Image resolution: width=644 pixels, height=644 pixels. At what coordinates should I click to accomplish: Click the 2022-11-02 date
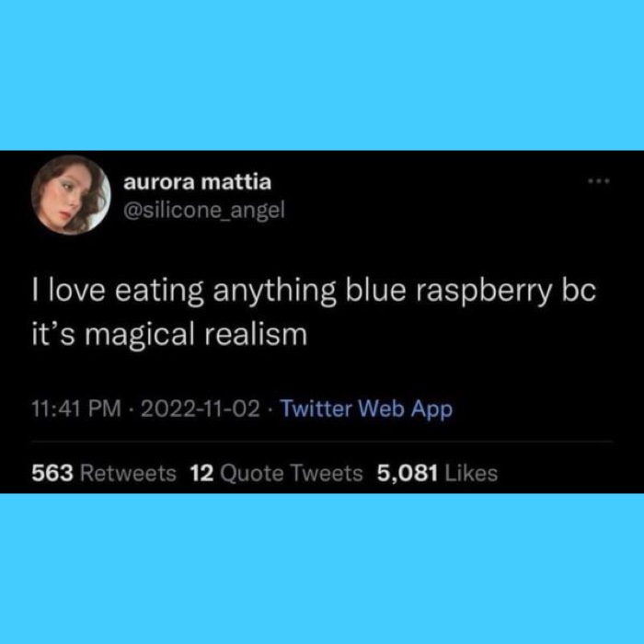pos(201,408)
